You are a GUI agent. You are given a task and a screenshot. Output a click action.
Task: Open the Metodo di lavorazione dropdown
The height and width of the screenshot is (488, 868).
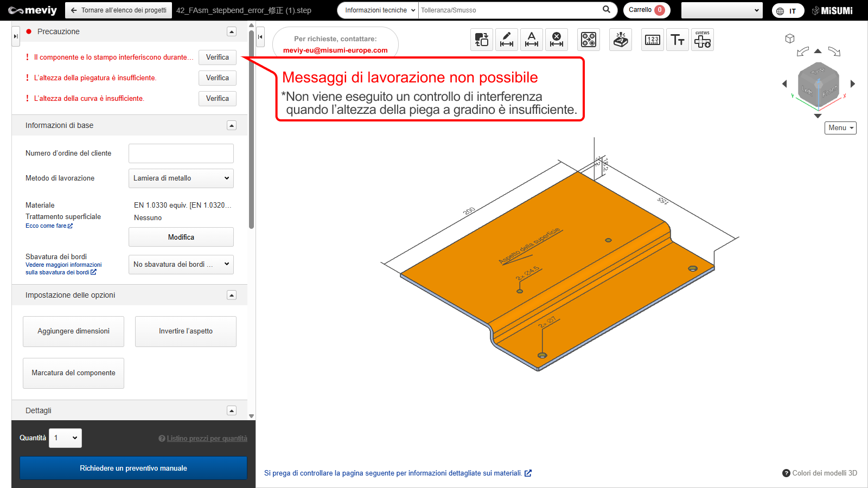tap(181, 178)
